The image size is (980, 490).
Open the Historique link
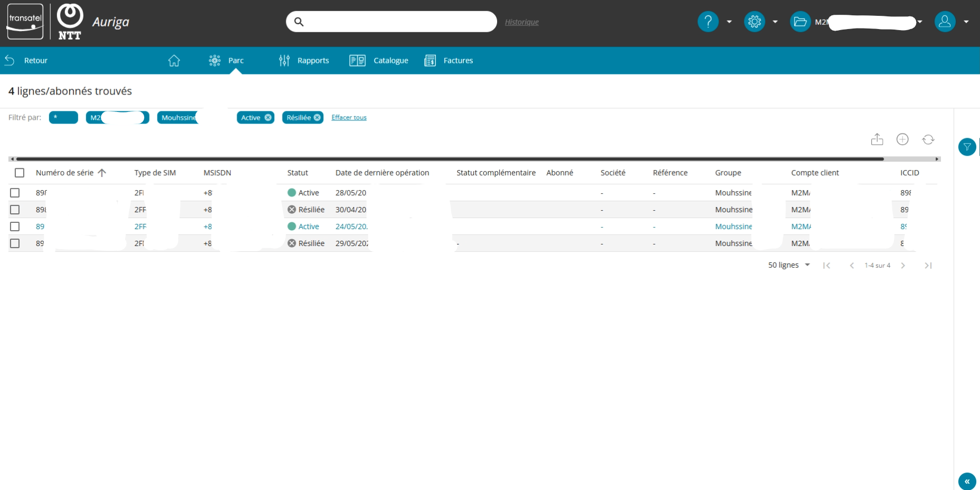click(x=521, y=22)
